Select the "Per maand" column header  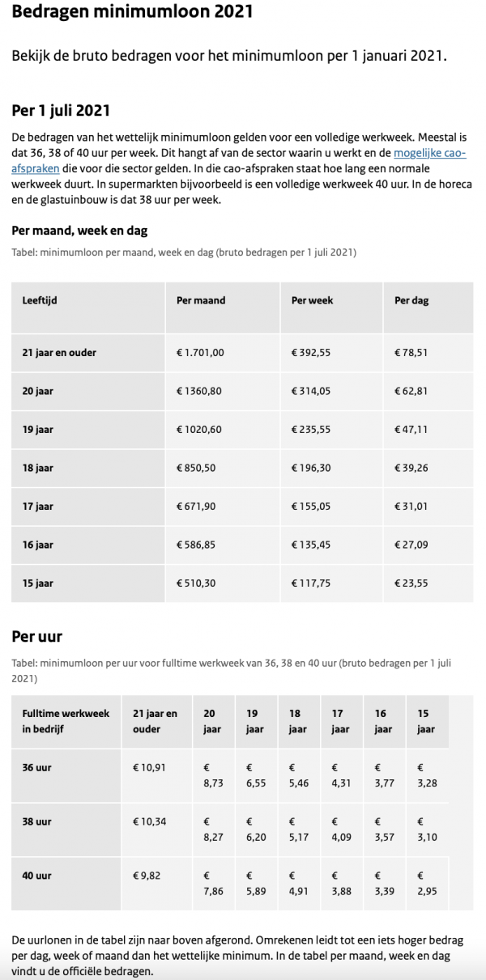[x=201, y=300]
